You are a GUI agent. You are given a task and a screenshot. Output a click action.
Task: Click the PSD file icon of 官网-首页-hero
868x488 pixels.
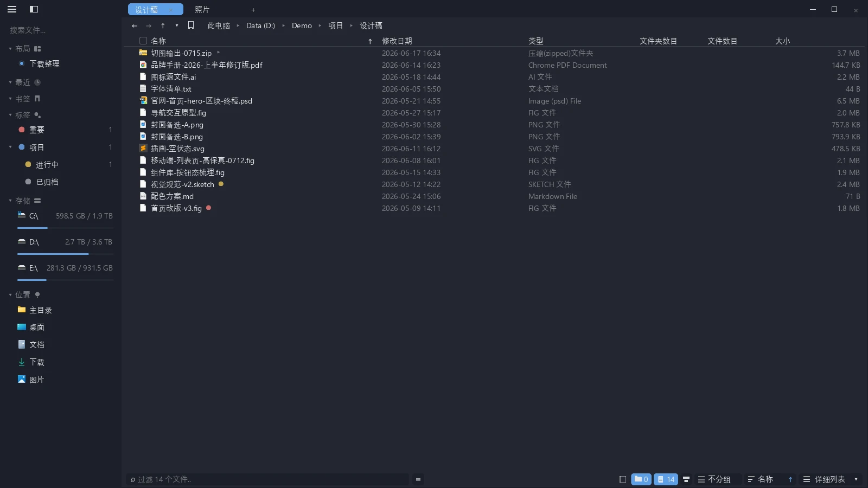pos(143,101)
